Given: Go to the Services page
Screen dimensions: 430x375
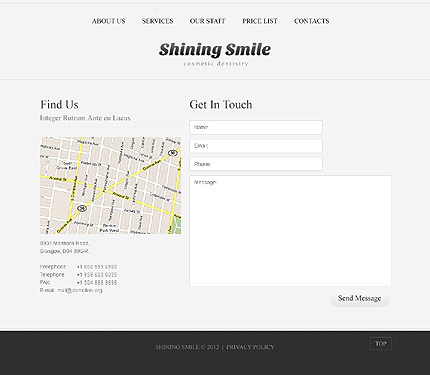Looking at the screenshot, I should (x=157, y=21).
